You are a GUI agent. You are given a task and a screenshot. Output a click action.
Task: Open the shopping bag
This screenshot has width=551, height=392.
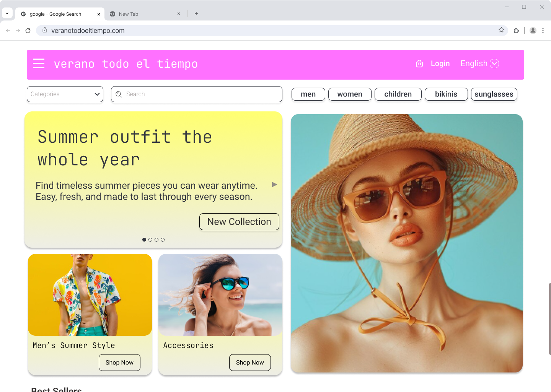click(419, 64)
